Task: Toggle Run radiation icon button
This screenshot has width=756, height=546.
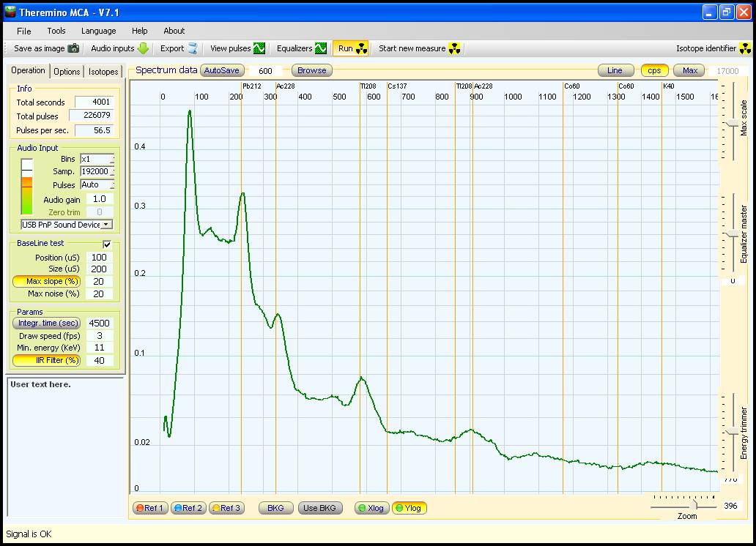Action: coord(361,48)
